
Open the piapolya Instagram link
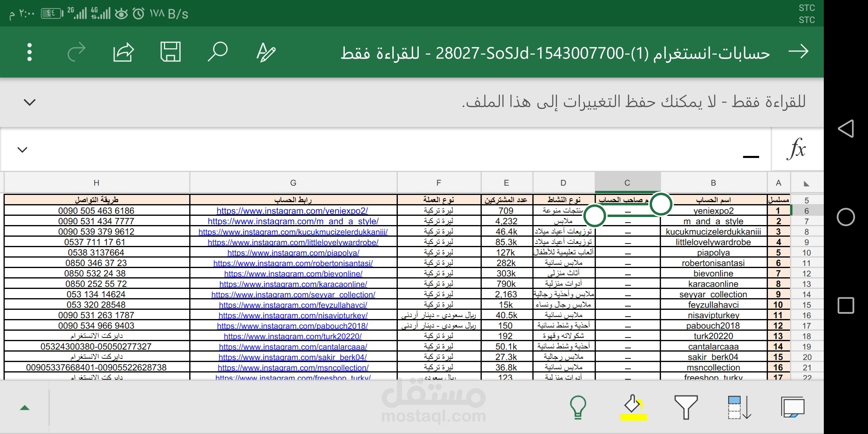click(x=293, y=252)
